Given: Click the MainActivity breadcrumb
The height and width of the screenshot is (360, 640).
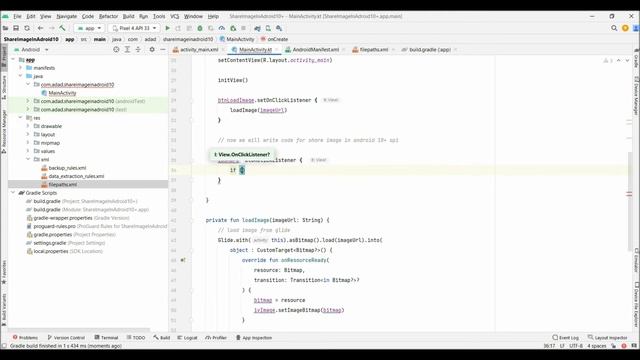Looking at the screenshot, I should tap(237, 39).
